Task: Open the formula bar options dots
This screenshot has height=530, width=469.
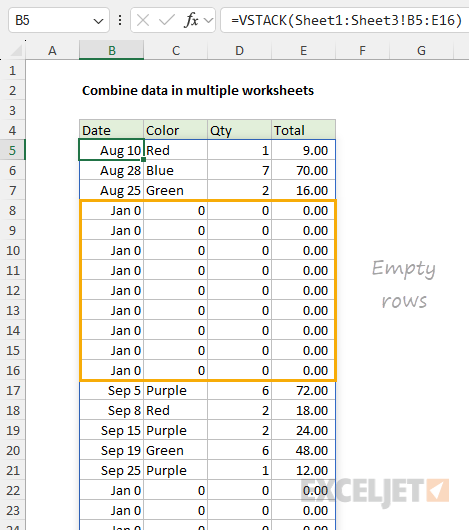Action: pyautogui.click(x=120, y=20)
